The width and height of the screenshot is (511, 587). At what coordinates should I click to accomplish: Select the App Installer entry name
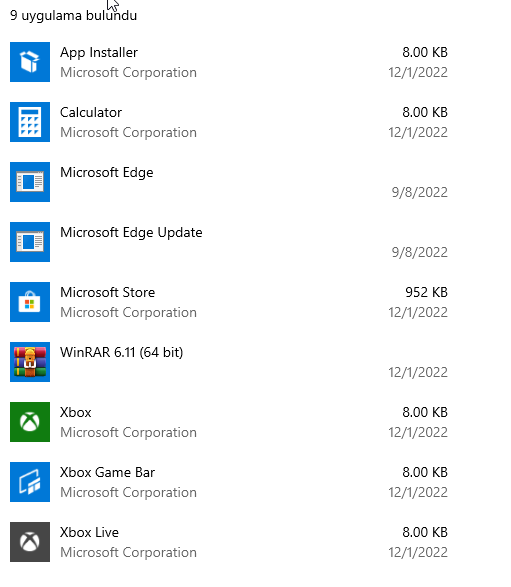click(x=99, y=52)
